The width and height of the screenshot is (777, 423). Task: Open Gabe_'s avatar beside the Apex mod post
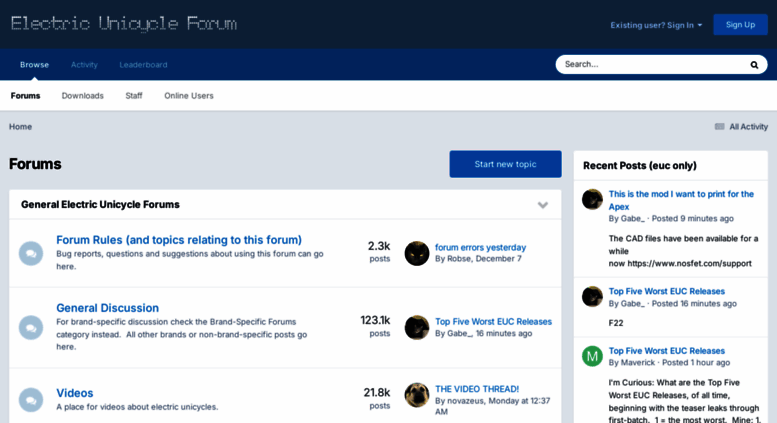(592, 200)
